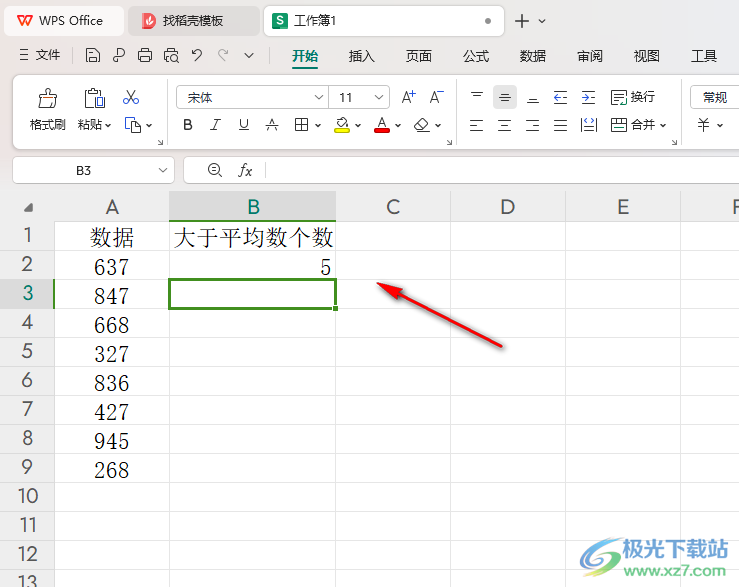Align text left horizontally
This screenshot has width=739, height=587.
pos(476,125)
